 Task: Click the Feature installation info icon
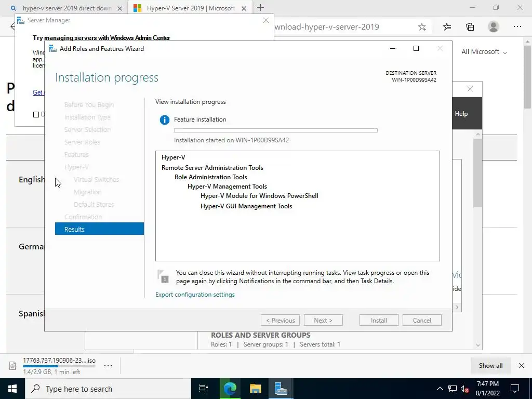click(165, 120)
